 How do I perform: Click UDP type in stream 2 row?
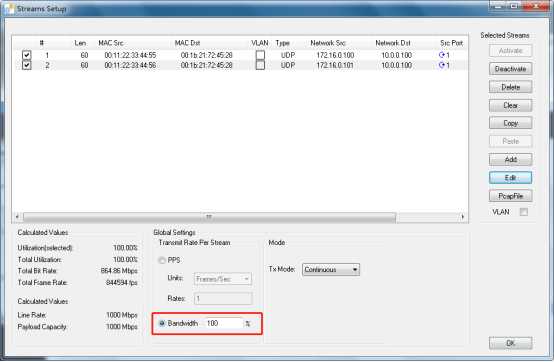(288, 65)
